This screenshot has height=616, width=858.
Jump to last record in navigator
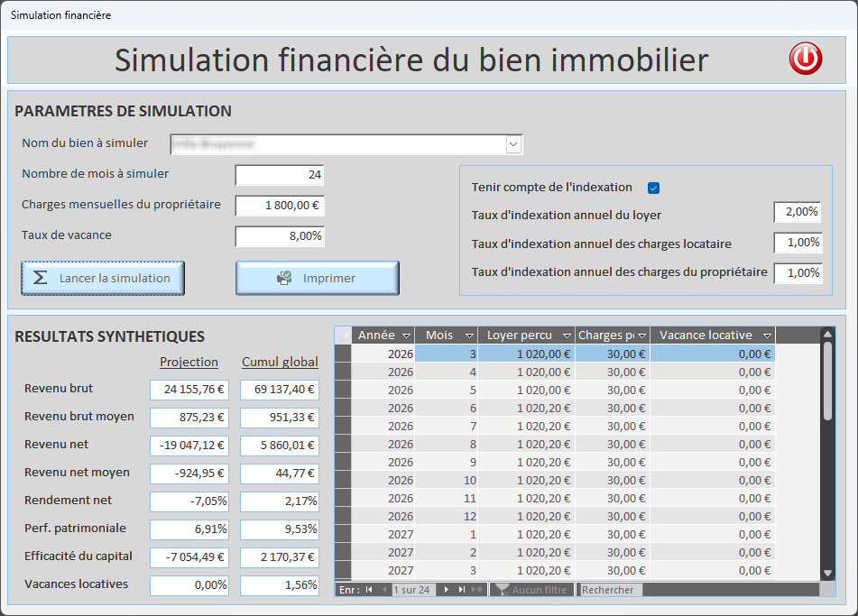462,590
